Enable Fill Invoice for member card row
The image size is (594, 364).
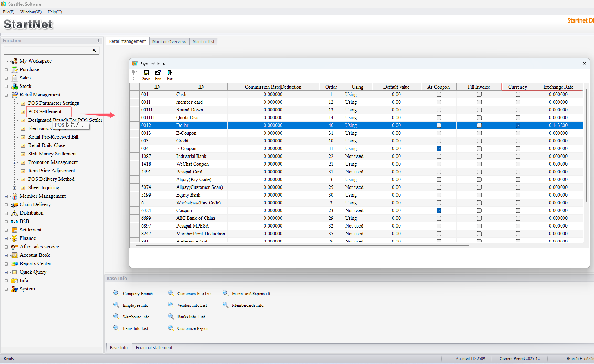coord(479,102)
